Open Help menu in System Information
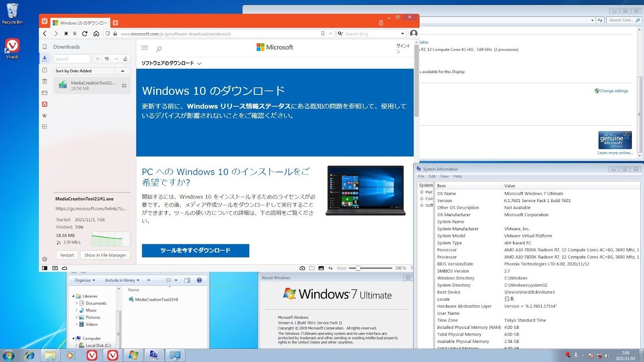This screenshot has width=644, height=362. coord(457,176)
